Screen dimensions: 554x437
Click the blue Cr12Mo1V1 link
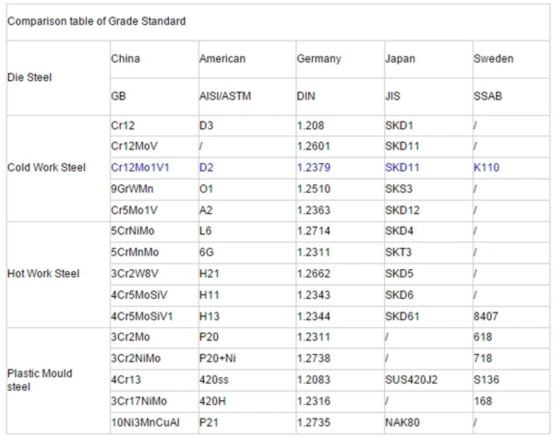[140, 167]
